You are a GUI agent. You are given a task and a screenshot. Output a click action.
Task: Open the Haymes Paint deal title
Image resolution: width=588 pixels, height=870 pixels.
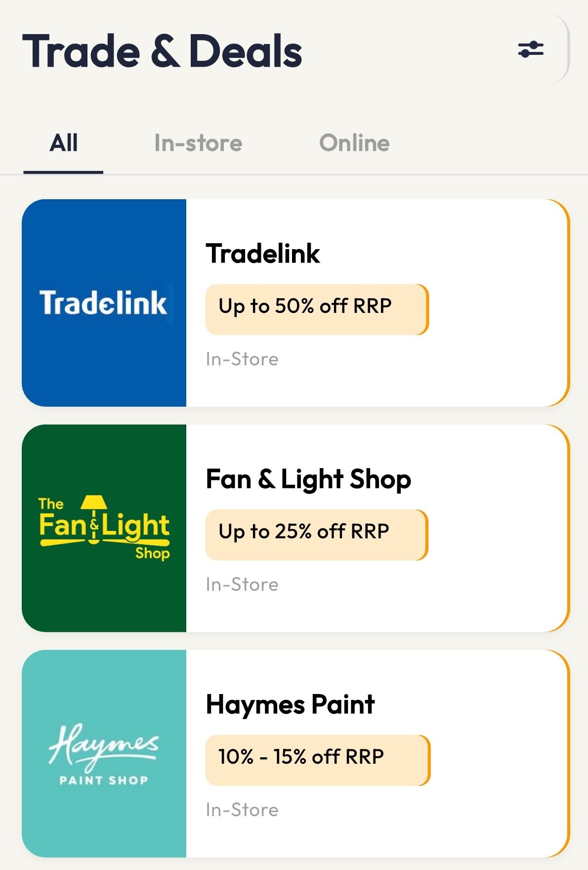click(291, 704)
